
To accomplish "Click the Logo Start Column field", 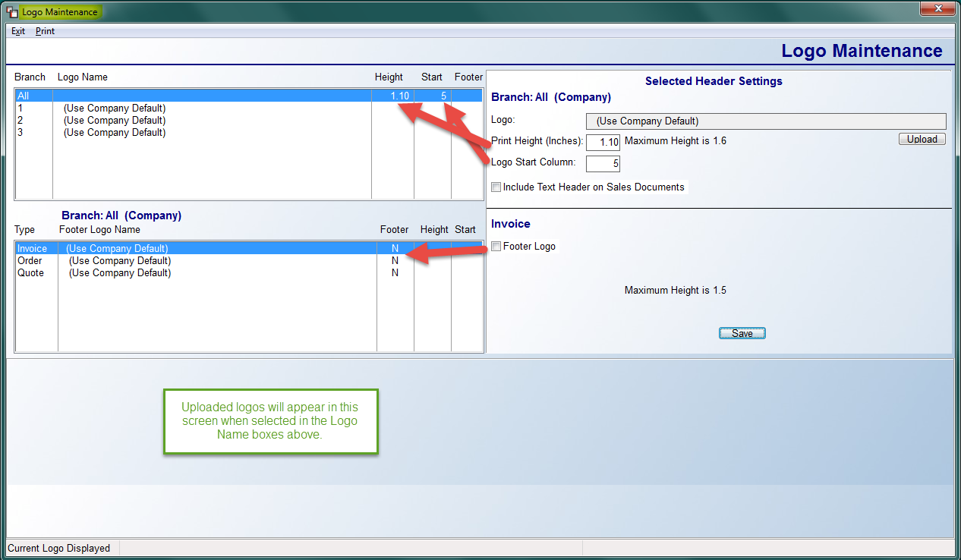I will click(x=603, y=163).
